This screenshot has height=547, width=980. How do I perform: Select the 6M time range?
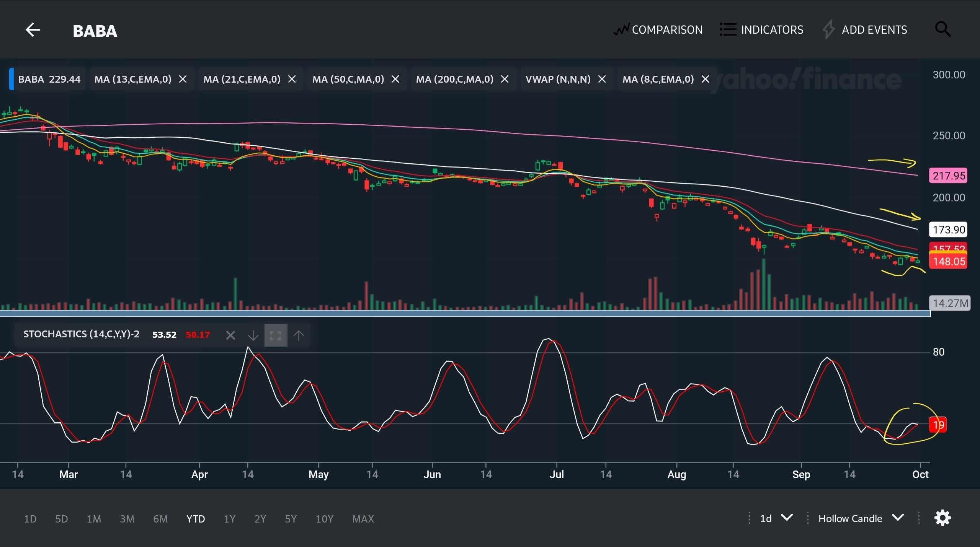point(160,519)
